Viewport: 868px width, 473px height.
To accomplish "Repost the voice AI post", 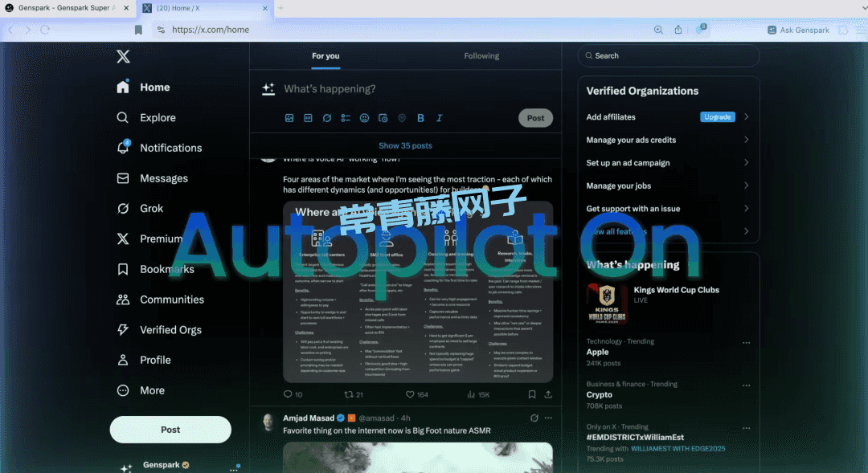I will [353, 394].
